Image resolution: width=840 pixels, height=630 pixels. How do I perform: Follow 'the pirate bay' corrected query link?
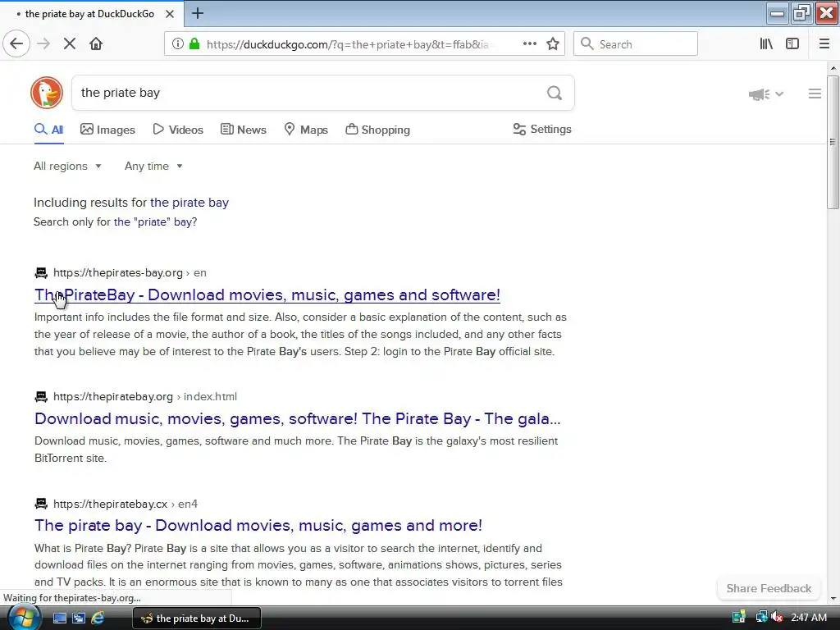click(189, 203)
